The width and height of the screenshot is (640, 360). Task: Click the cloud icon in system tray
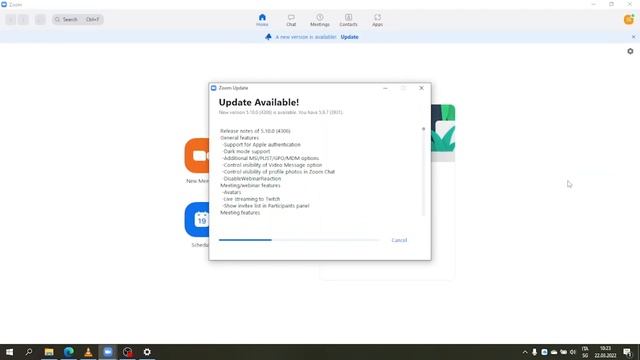click(554, 352)
